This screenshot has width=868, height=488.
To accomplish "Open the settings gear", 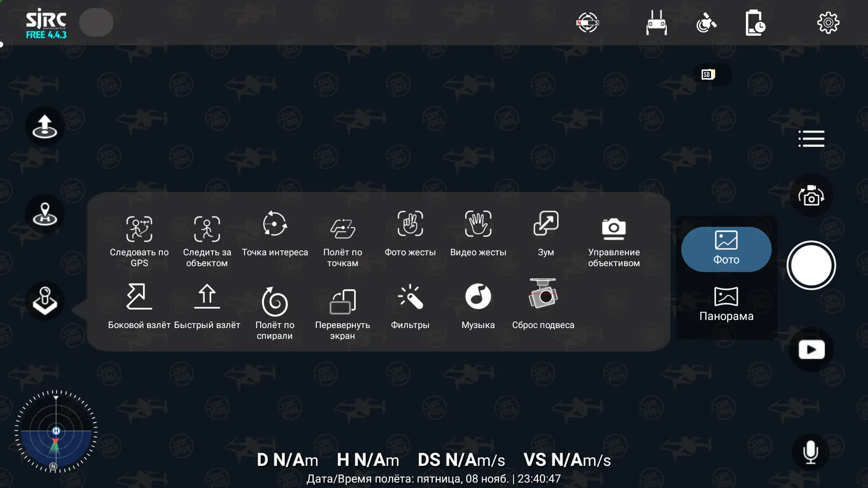I will pyautogui.click(x=828, y=23).
